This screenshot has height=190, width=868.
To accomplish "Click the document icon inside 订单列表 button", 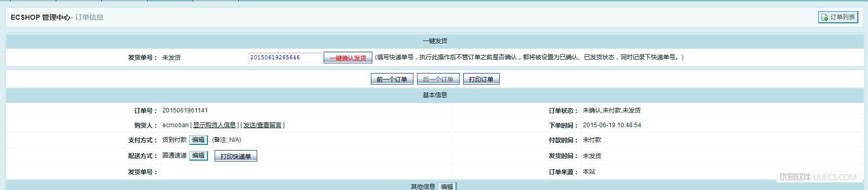I will (824, 17).
